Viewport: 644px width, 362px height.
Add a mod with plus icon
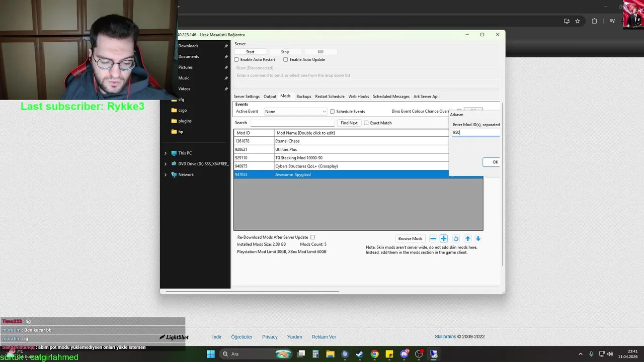443,239
